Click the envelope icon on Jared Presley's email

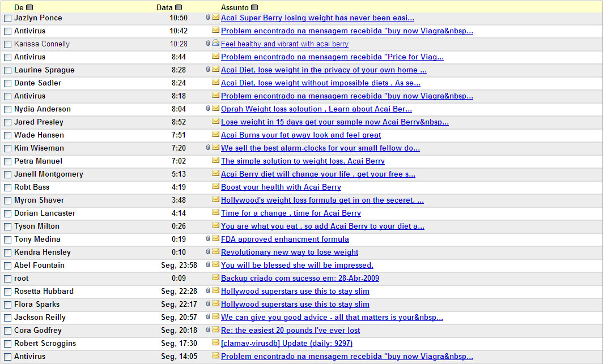coord(215,122)
